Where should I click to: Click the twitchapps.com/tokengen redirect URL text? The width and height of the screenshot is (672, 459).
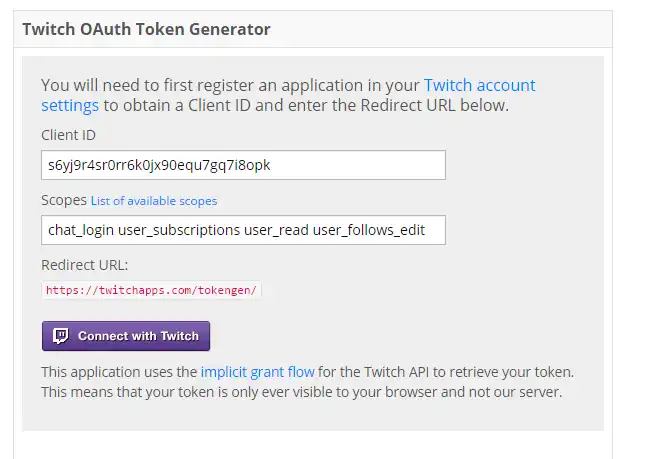click(152, 291)
